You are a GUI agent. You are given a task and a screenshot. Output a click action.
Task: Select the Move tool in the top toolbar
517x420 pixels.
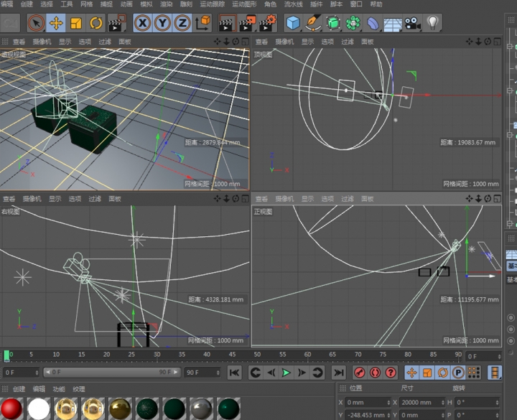click(x=56, y=23)
